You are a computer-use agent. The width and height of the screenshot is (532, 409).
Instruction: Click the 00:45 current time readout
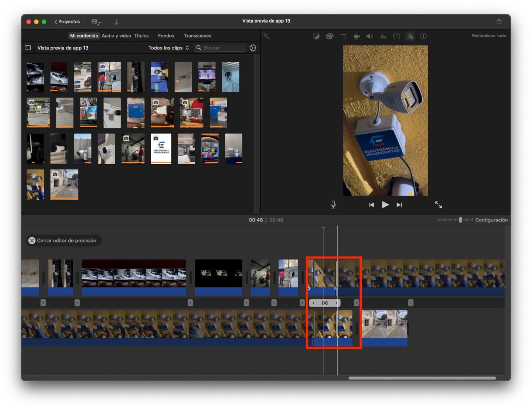coord(256,220)
